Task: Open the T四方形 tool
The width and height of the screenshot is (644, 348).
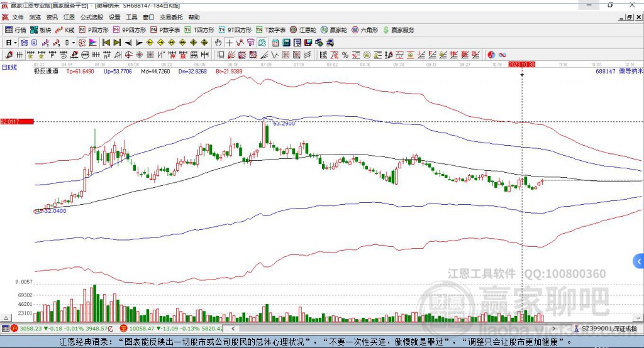Action: click(199, 30)
